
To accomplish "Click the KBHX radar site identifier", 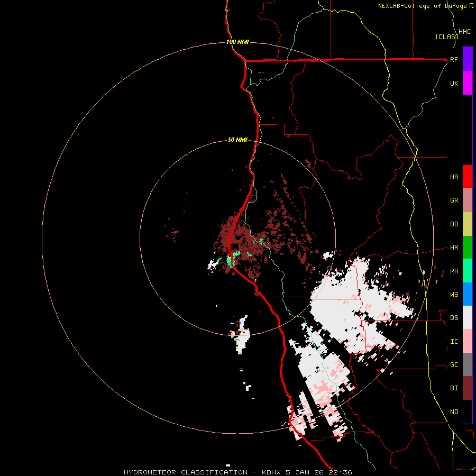I will click(x=272, y=472).
